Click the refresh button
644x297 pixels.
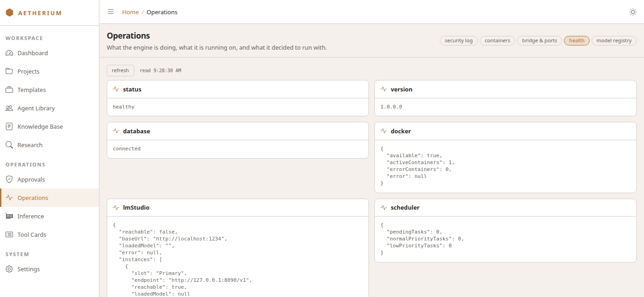121,70
